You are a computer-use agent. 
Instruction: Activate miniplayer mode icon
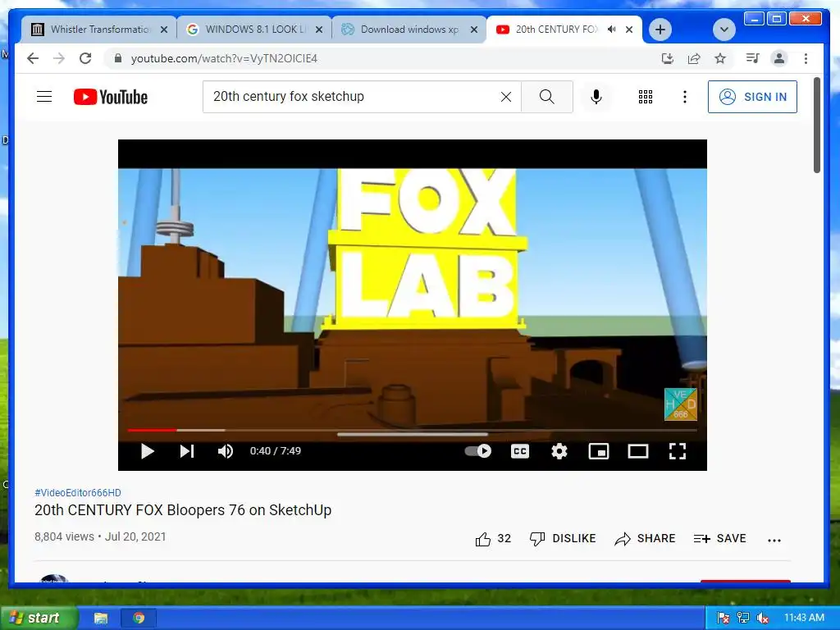coord(598,452)
